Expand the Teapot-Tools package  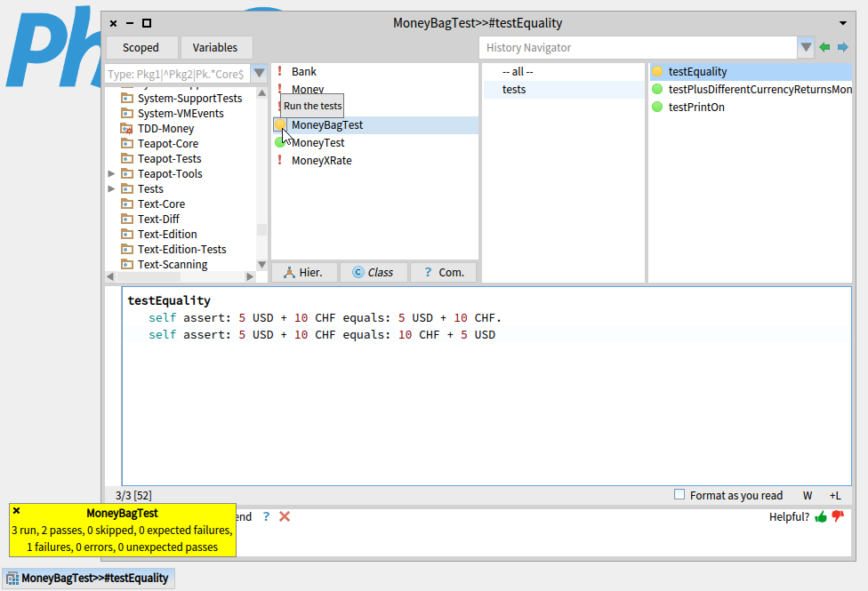click(x=111, y=174)
